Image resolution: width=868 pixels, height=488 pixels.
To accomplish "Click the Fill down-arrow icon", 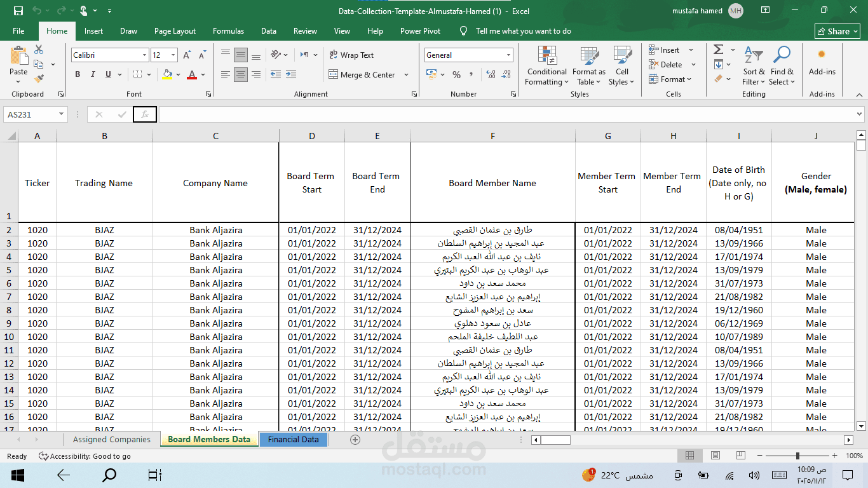I will coord(719,64).
